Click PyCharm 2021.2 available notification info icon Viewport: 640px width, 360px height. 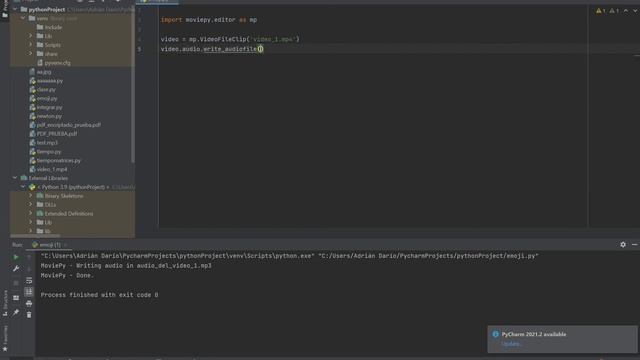[496, 334]
